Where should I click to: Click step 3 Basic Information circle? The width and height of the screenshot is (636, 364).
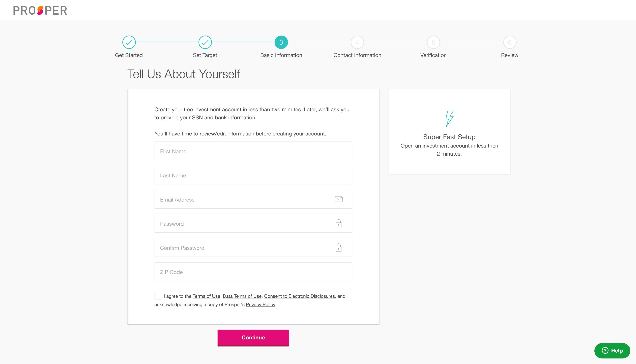pos(281,42)
